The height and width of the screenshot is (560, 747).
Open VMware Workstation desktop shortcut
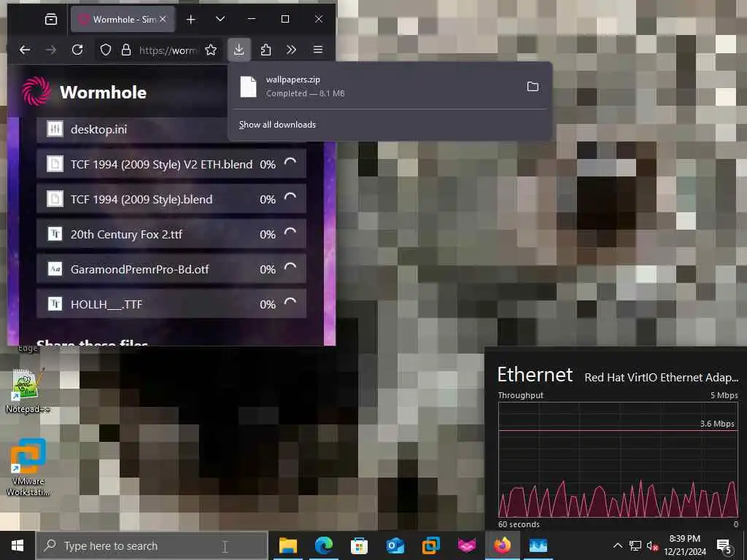[28, 467]
